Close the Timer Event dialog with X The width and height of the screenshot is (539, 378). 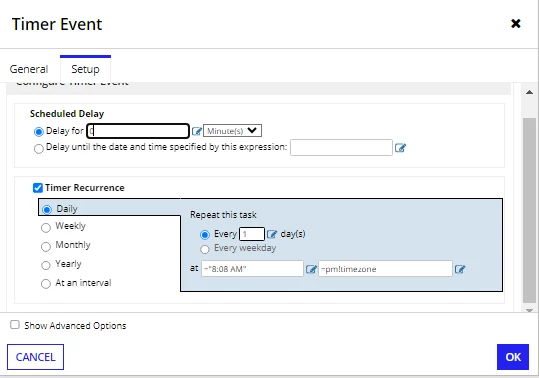click(x=516, y=23)
